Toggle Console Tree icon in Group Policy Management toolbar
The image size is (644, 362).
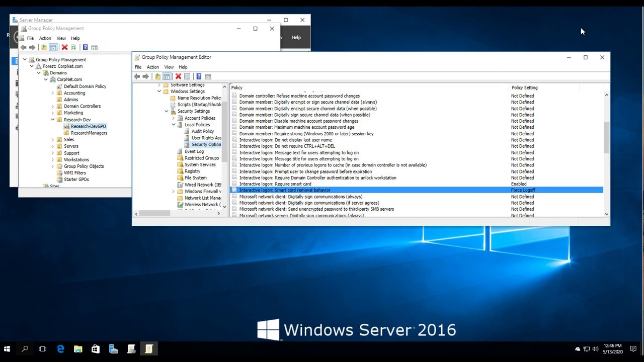(x=53, y=47)
